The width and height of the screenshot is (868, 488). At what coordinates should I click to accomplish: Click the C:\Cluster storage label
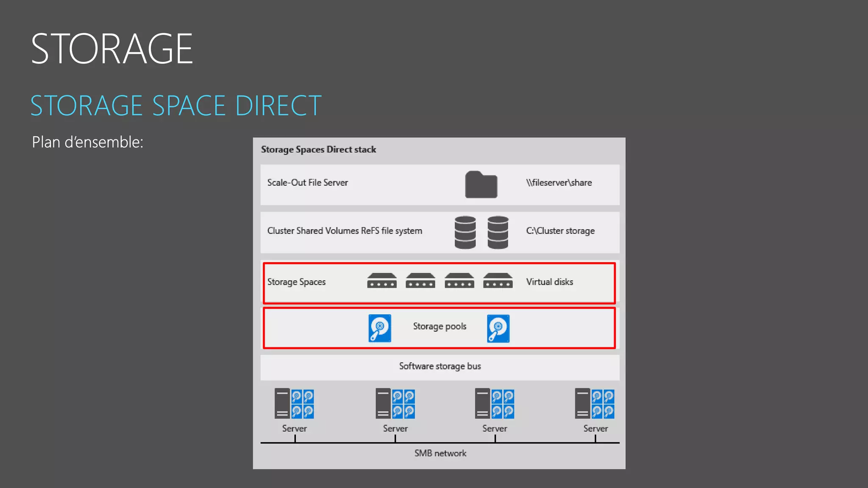(560, 231)
